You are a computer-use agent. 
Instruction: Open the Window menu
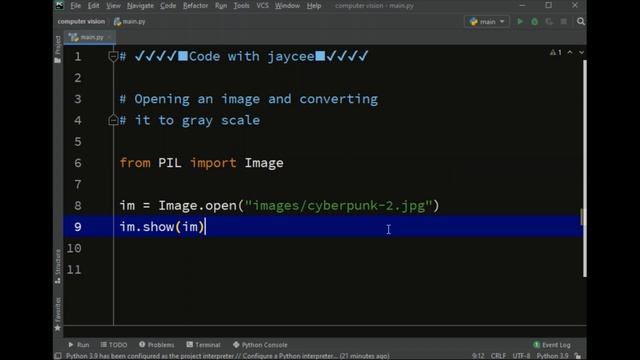point(287,6)
